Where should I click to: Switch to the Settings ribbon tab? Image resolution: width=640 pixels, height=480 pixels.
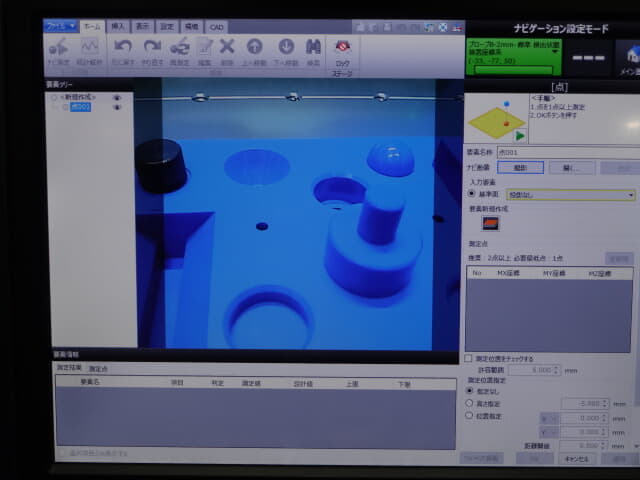tap(167, 27)
